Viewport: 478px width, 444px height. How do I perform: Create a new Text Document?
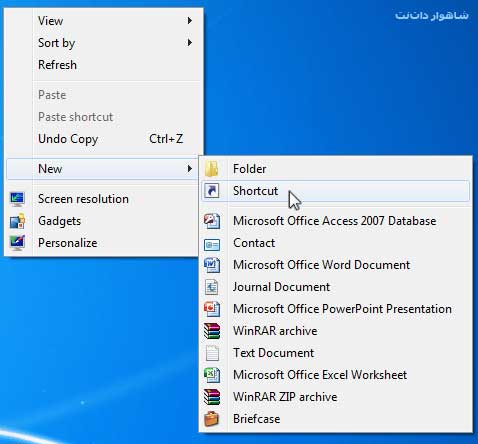point(335,353)
